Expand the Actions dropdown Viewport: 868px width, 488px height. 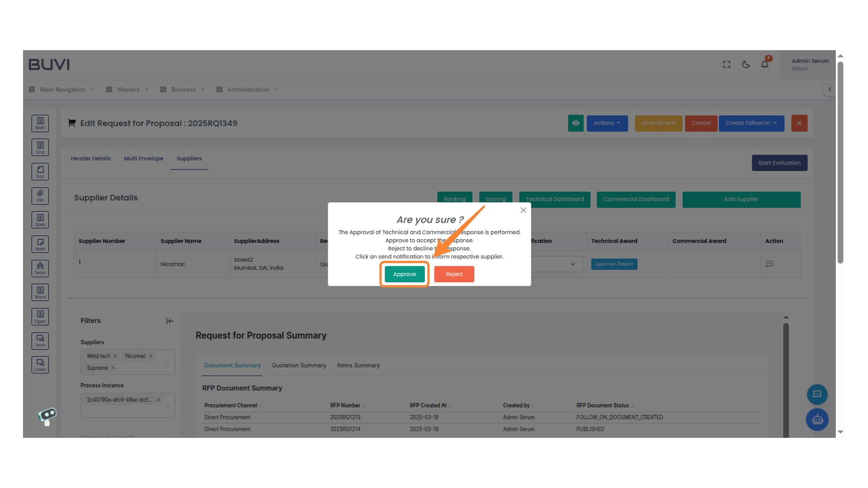coord(607,123)
